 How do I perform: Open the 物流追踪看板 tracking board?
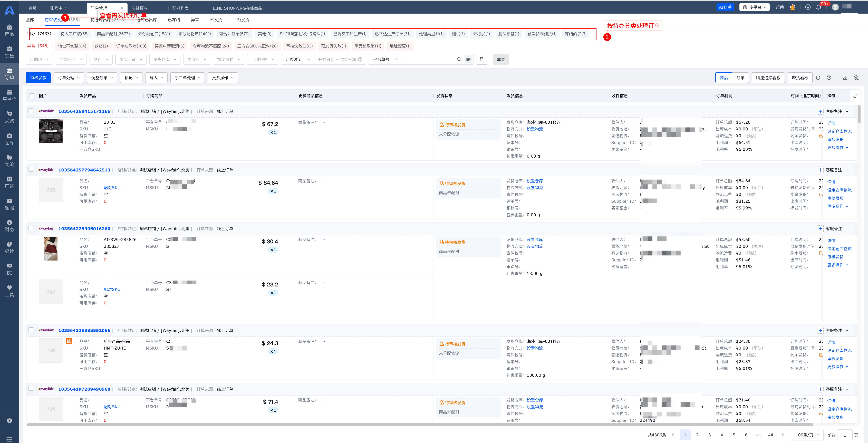click(768, 78)
